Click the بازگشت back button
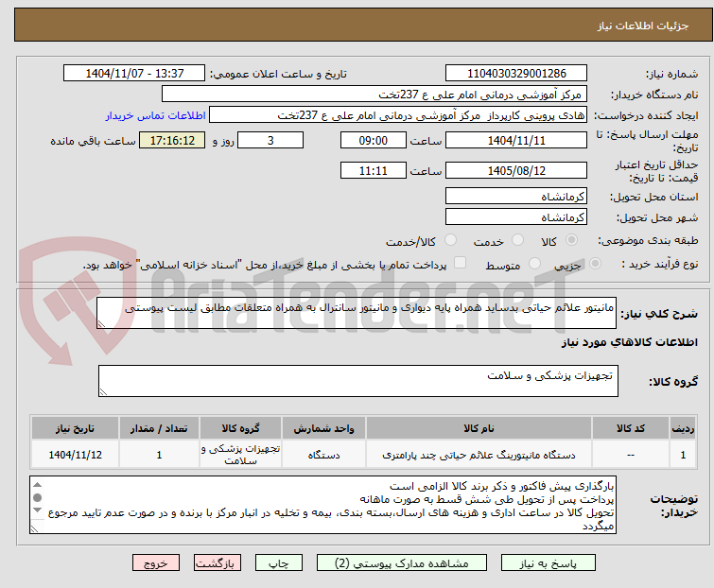Image resolution: width=714 pixels, height=588 pixels. point(217,563)
